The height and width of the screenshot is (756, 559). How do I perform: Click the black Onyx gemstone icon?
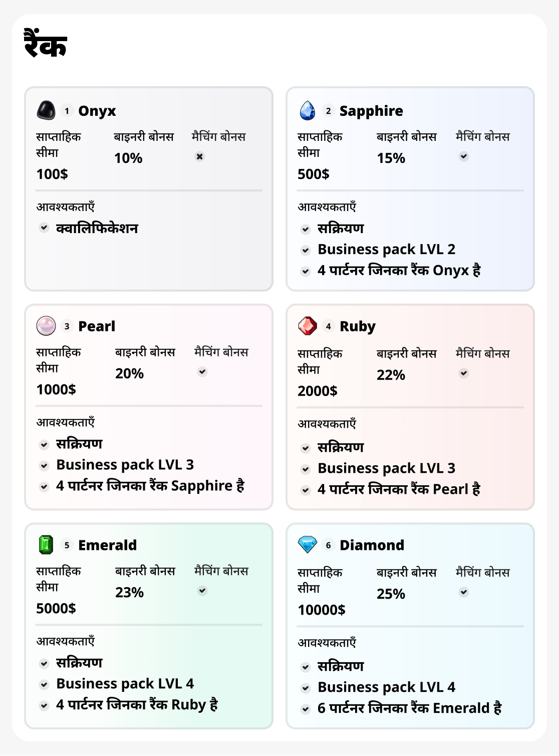(46, 110)
